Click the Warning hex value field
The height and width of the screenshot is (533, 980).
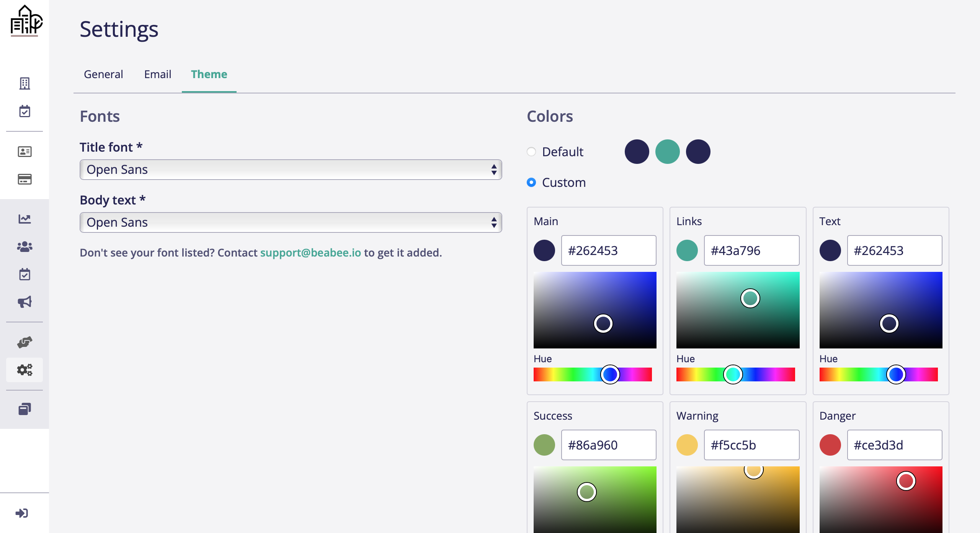pos(751,445)
